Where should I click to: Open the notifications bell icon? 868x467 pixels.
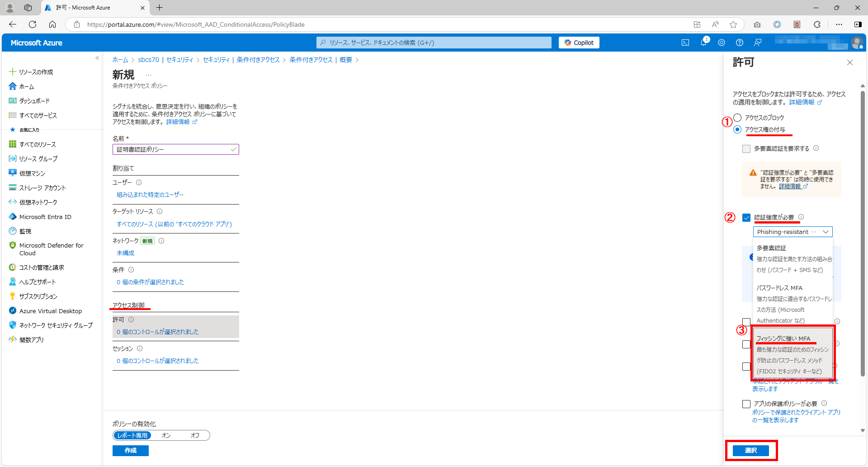(x=703, y=43)
